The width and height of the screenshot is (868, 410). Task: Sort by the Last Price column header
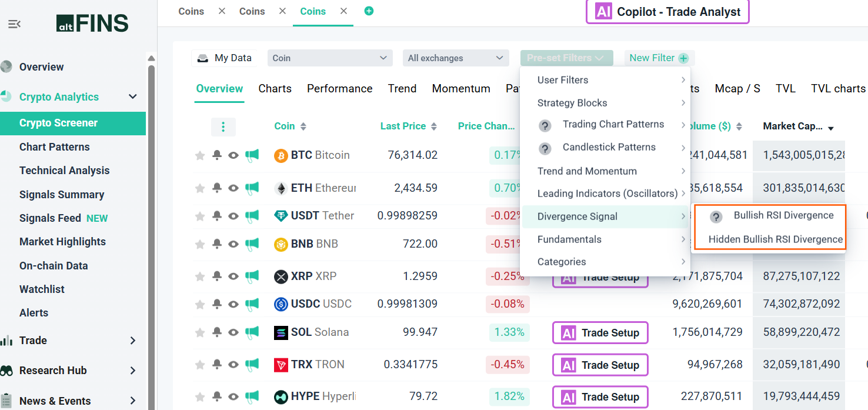coord(408,126)
